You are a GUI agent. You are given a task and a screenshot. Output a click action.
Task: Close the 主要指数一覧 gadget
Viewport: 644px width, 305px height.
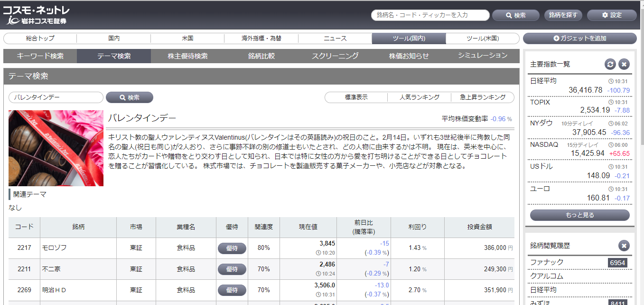coord(624,64)
